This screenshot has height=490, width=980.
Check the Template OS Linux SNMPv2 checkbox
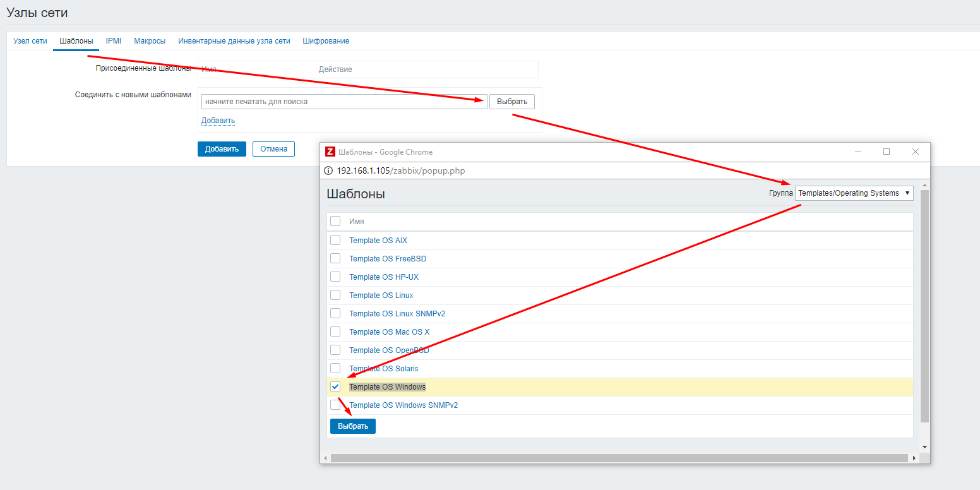(x=335, y=313)
